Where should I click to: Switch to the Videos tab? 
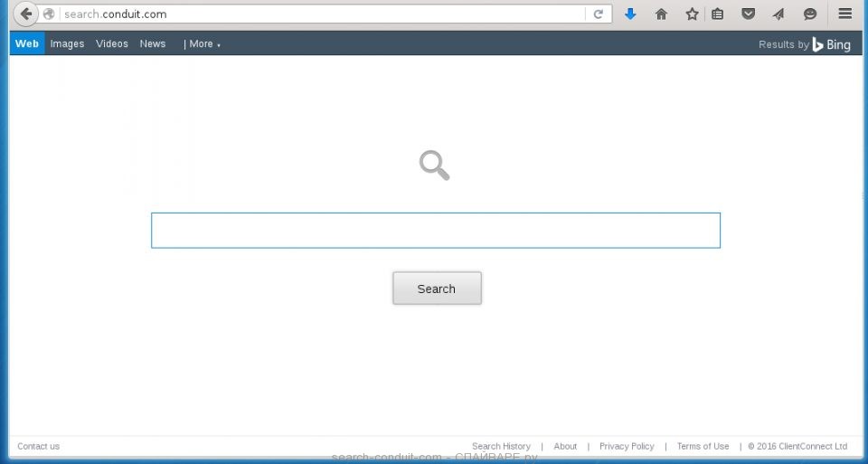pos(112,43)
